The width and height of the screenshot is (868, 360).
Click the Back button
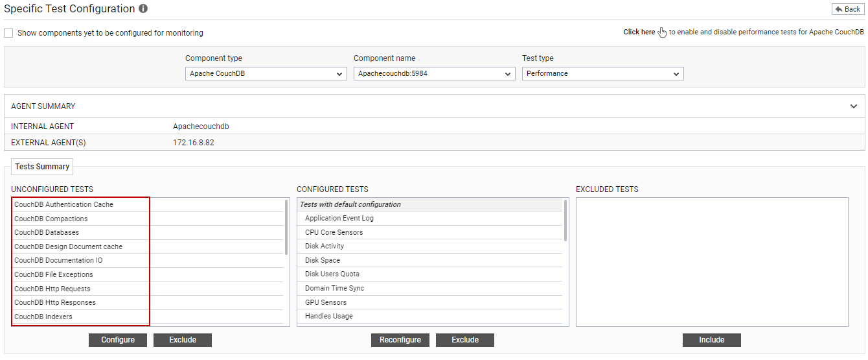pos(848,9)
